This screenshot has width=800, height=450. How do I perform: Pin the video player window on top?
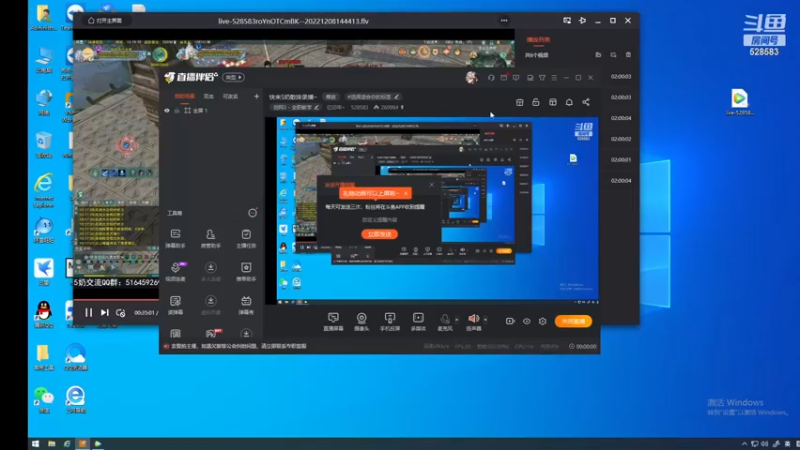(582, 20)
